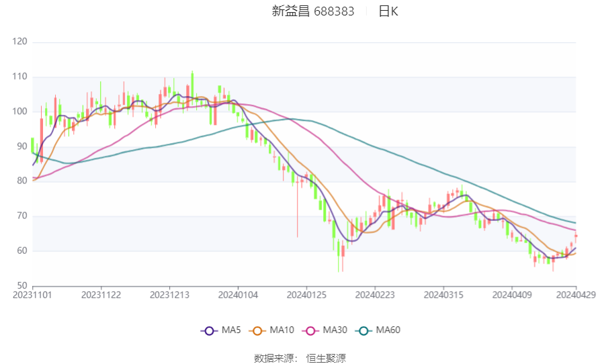Click the 70 price axis label
600x364 pixels.
[x=22, y=216]
